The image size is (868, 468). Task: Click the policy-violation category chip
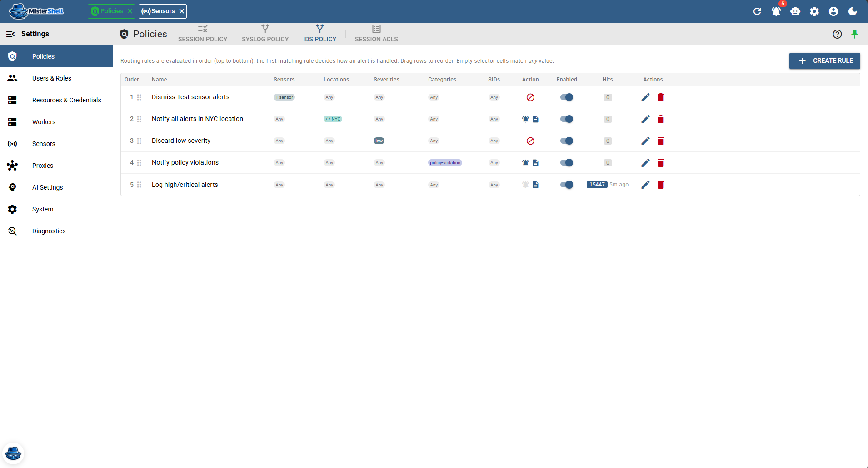point(445,163)
